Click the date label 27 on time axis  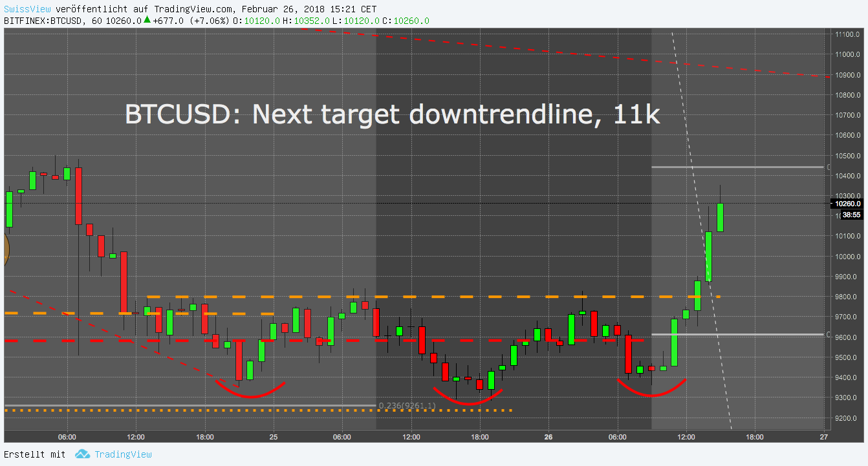point(823,436)
